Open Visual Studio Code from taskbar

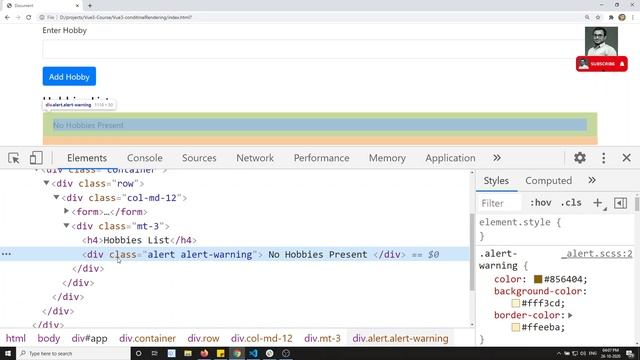tap(253, 353)
